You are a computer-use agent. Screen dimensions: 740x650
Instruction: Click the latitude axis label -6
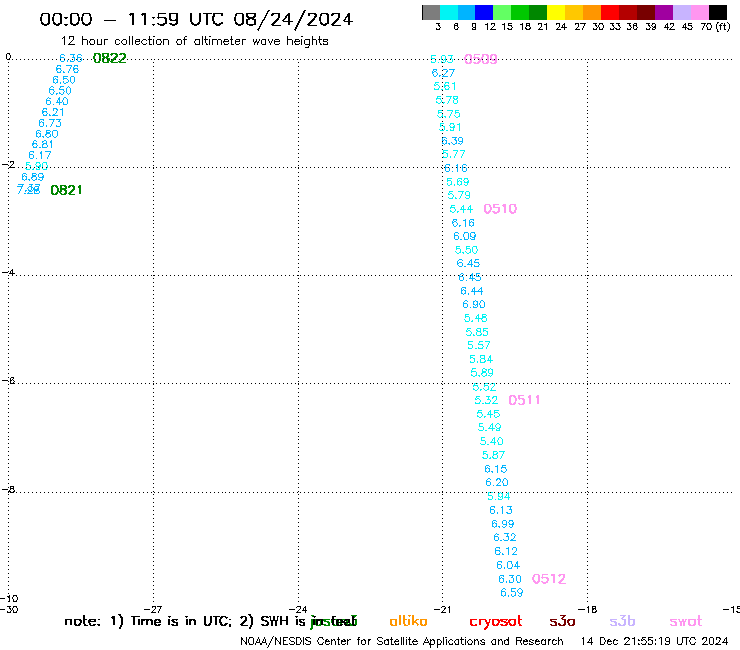coord(8,380)
